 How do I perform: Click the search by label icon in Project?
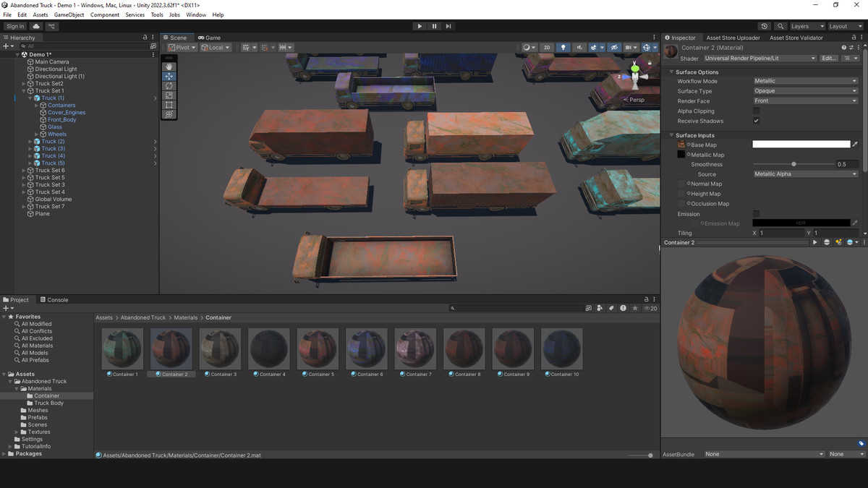pyautogui.click(x=611, y=308)
